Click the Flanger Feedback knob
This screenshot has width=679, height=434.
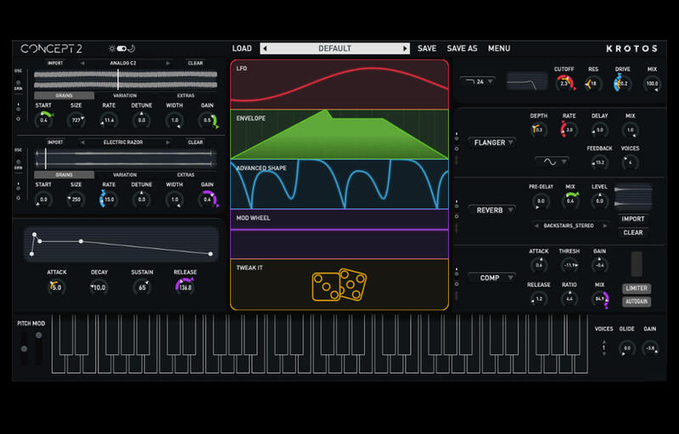pyautogui.click(x=599, y=163)
